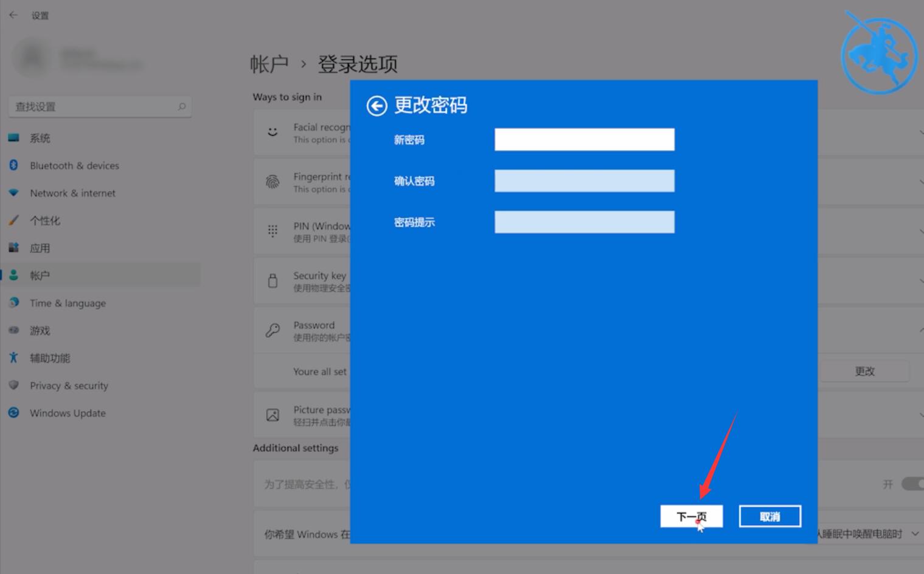Click the Password key icon

click(273, 330)
